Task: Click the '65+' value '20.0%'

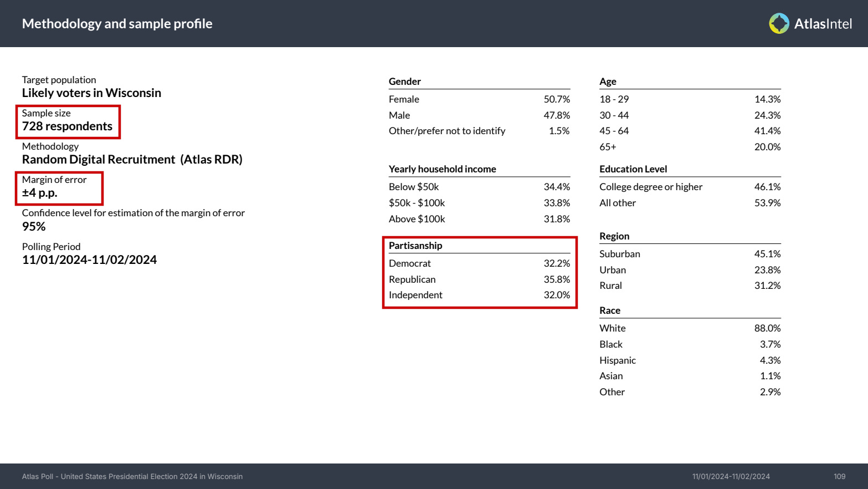Action: (x=767, y=147)
